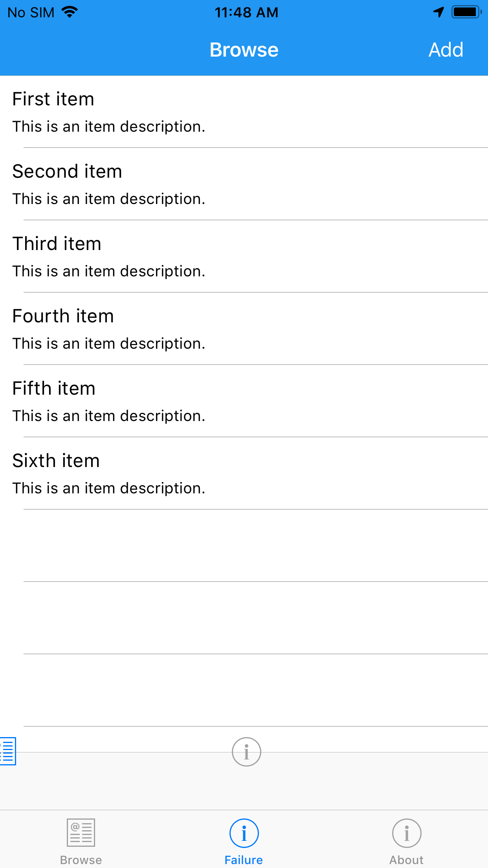Select the Browse newspaper icon in tab bar
488x868 pixels.
point(81,832)
